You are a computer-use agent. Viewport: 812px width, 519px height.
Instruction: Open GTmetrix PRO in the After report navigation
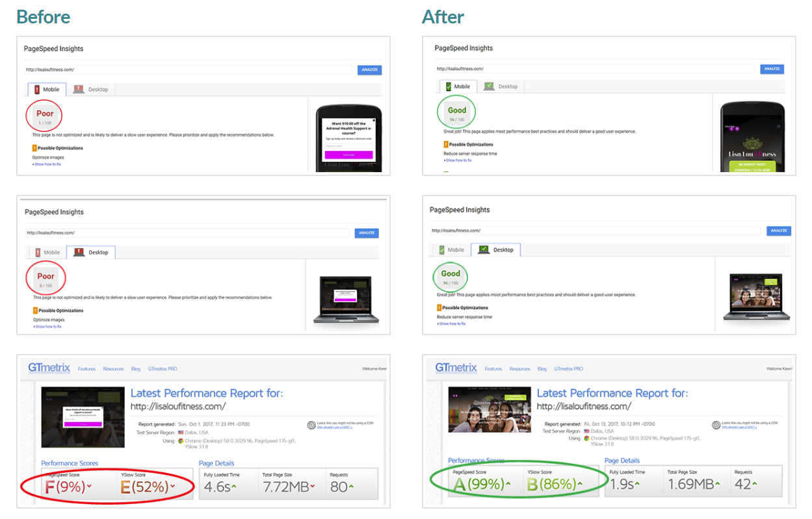tap(568, 369)
